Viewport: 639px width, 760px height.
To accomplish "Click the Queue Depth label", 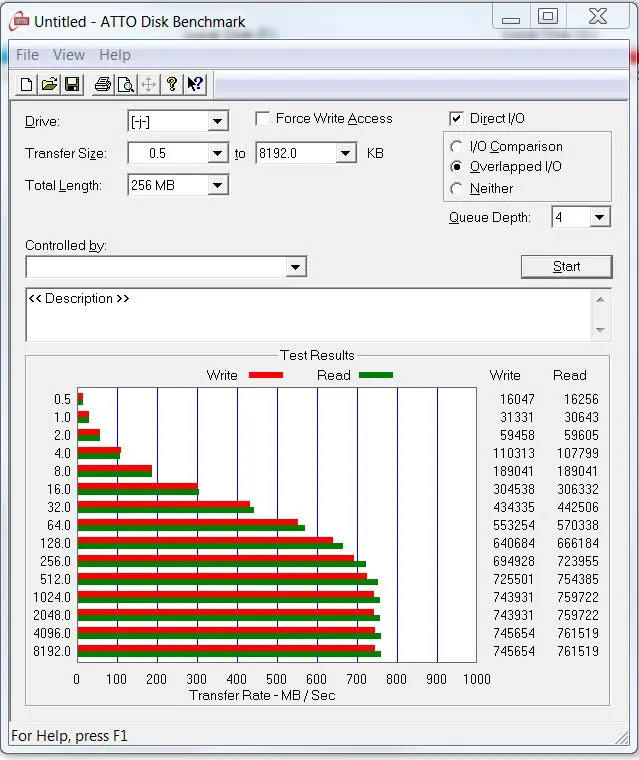I will click(490, 218).
